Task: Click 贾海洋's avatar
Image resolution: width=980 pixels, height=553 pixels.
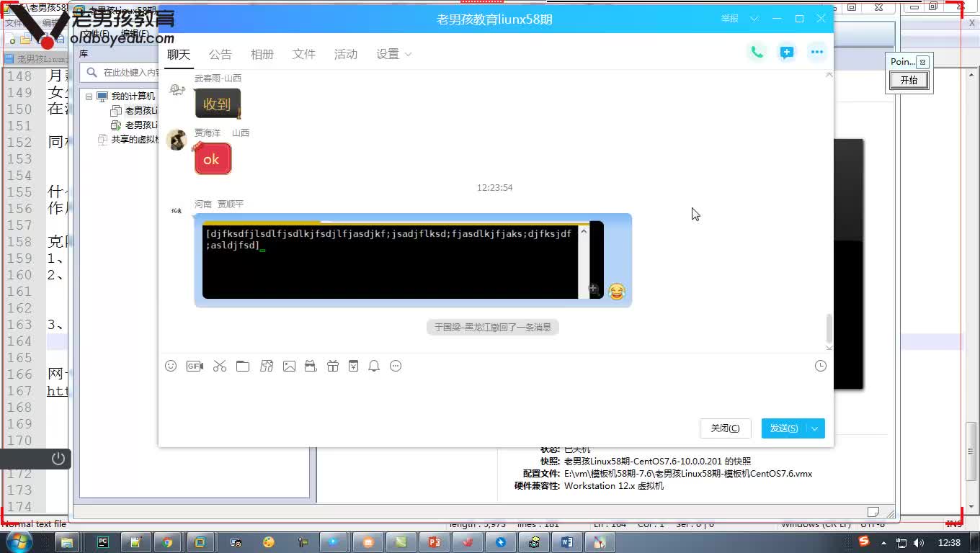Action: (x=177, y=140)
